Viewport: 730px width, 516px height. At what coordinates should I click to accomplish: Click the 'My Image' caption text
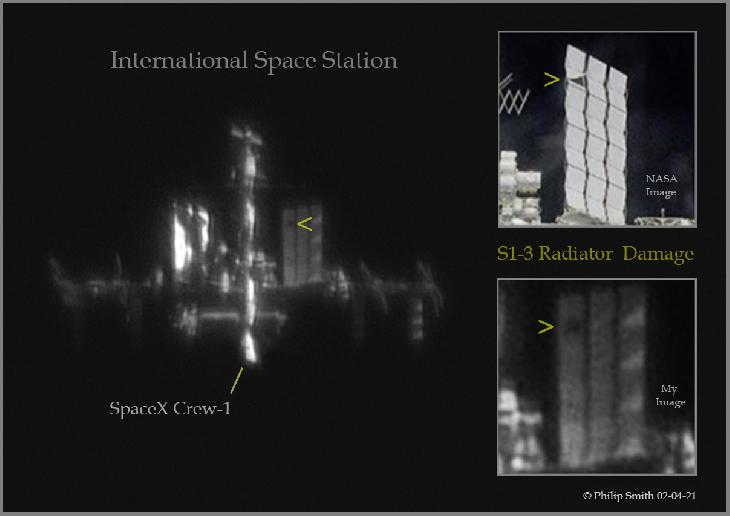(669, 395)
